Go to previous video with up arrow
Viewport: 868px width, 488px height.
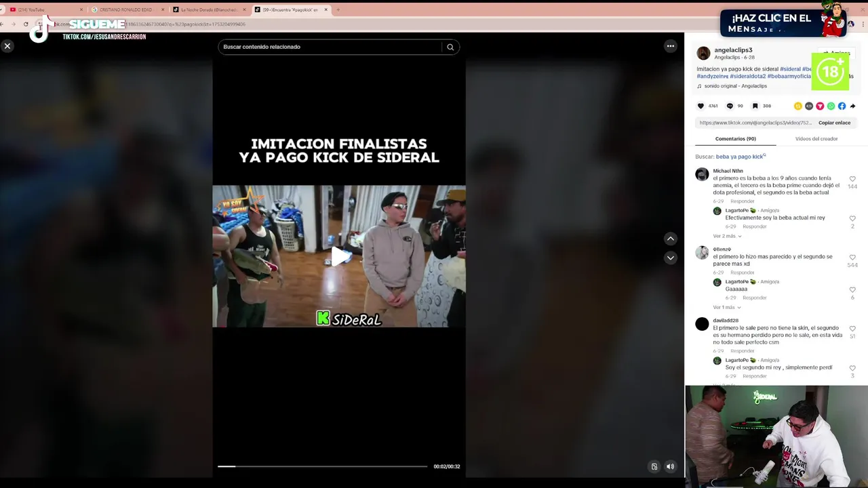tap(671, 239)
